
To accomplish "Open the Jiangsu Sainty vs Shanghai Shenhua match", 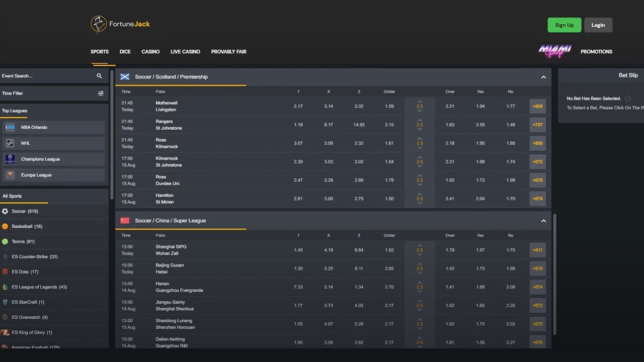I will tap(175, 306).
